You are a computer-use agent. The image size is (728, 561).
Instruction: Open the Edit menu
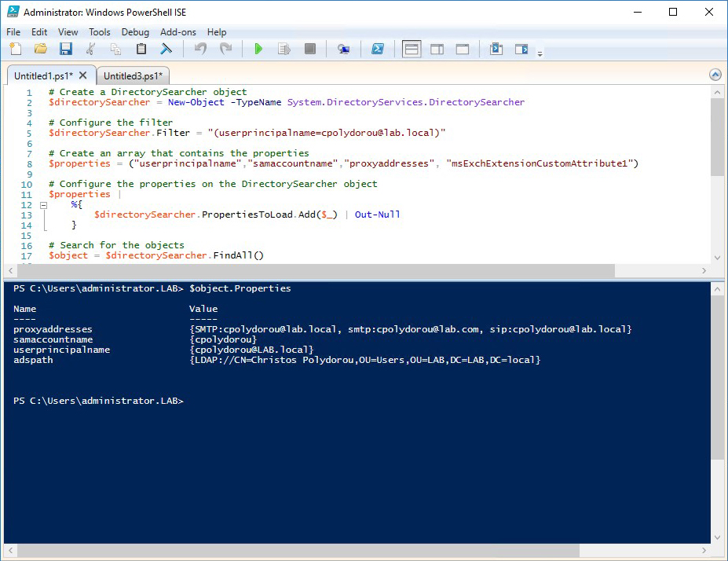[39, 32]
